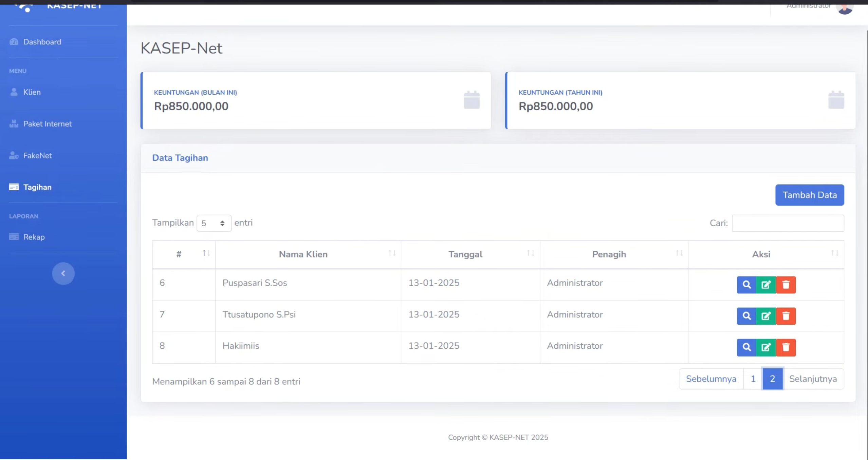Click the FakeNet user icon
Image resolution: width=868 pixels, height=460 pixels.
(x=14, y=155)
